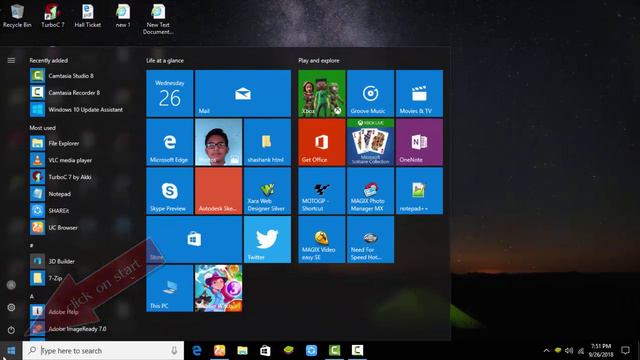Open the Action Center notifications icon

coord(625,350)
